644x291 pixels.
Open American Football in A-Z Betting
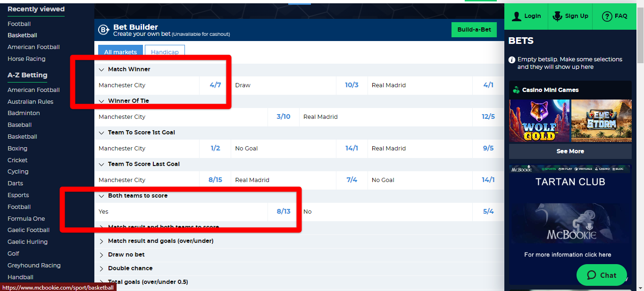click(x=33, y=90)
